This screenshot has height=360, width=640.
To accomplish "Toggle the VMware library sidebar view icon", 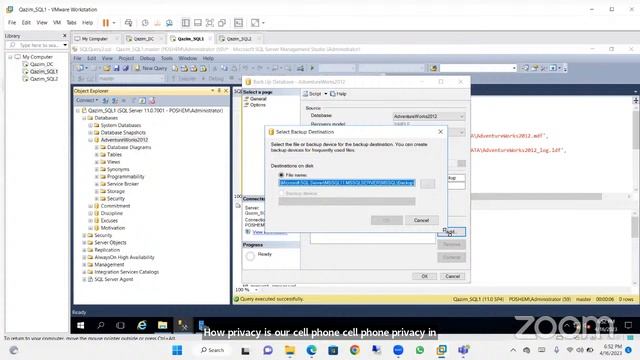I will coord(186,23).
